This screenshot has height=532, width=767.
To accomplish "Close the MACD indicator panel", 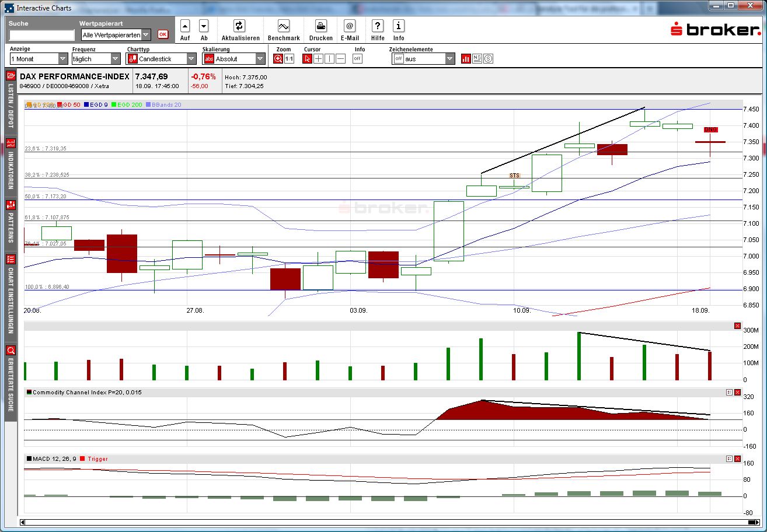I will pyautogui.click(x=737, y=459).
